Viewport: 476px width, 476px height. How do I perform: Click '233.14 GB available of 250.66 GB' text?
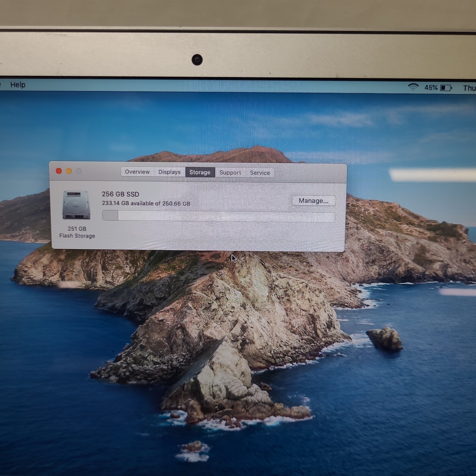click(x=146, y=203)
